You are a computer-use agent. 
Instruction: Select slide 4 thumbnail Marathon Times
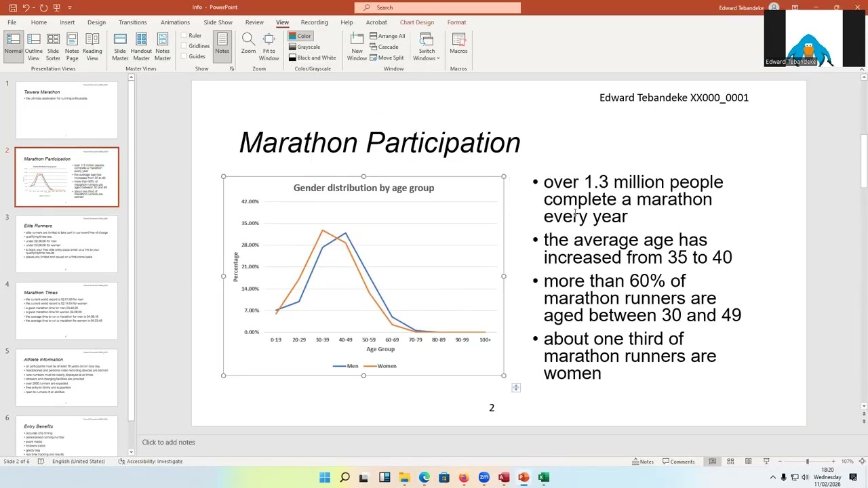[x=66, y=310]
